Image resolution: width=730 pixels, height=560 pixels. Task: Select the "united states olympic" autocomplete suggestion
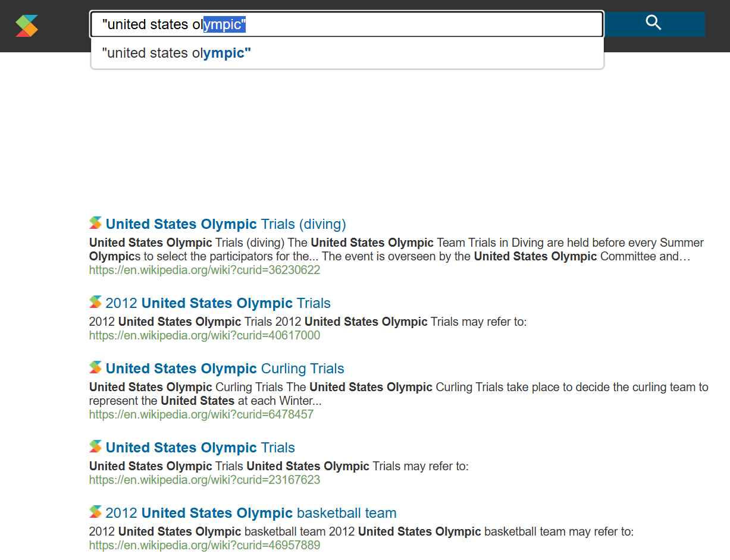(177, 53)
